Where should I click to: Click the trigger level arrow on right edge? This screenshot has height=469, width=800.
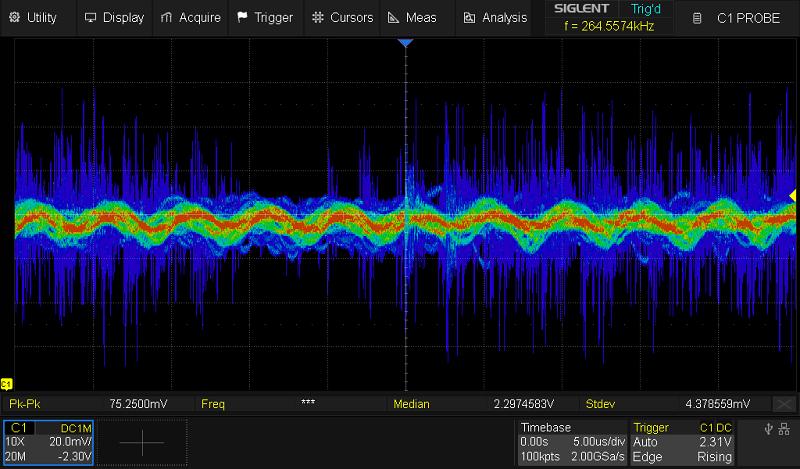793,194
